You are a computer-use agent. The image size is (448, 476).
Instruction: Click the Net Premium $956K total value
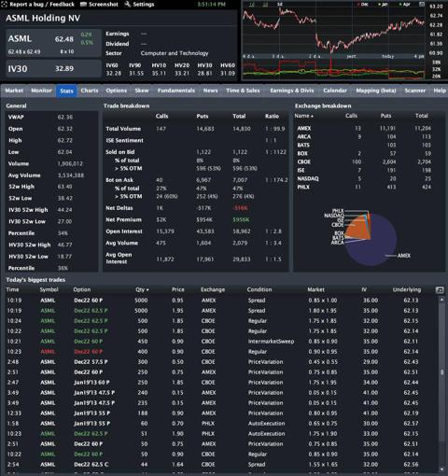click(241, 219)
